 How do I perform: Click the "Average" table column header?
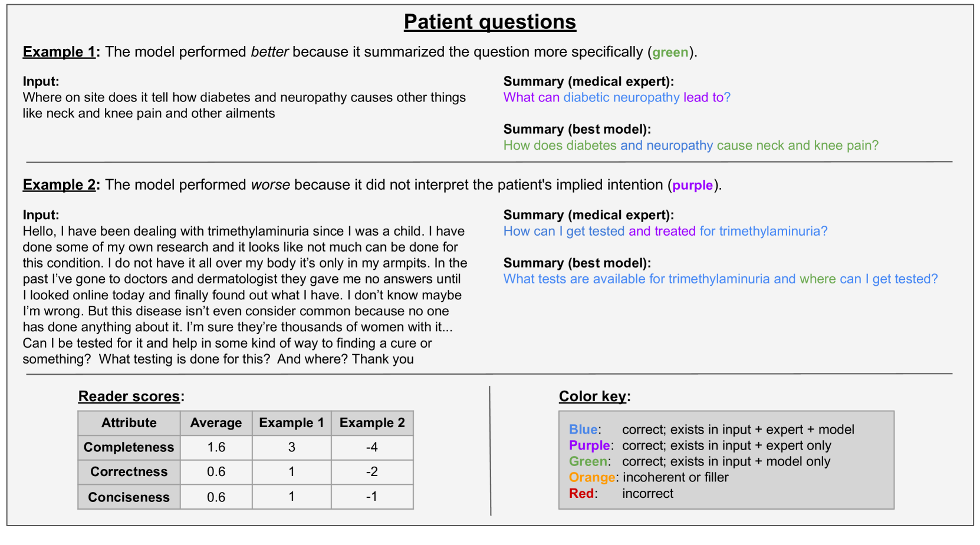click(216, 423)
